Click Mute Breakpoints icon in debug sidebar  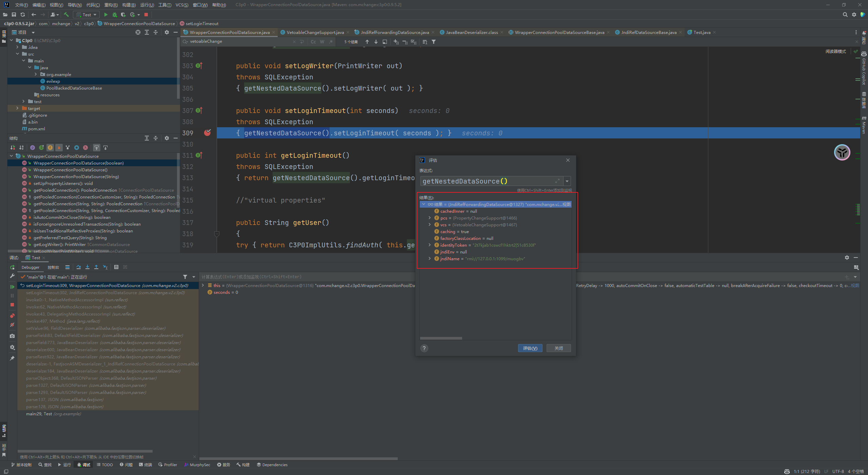tap(12, 325)
